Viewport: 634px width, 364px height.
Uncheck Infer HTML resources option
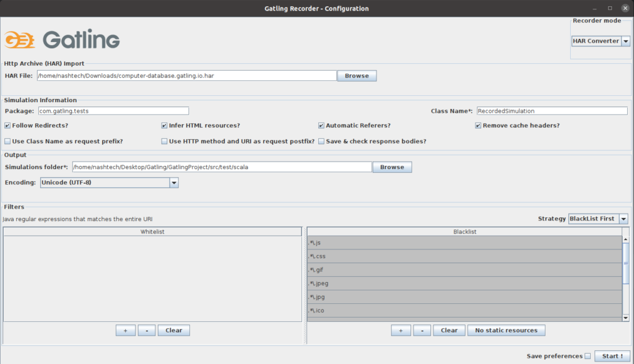pyautogui.click(x=165, y=126)
